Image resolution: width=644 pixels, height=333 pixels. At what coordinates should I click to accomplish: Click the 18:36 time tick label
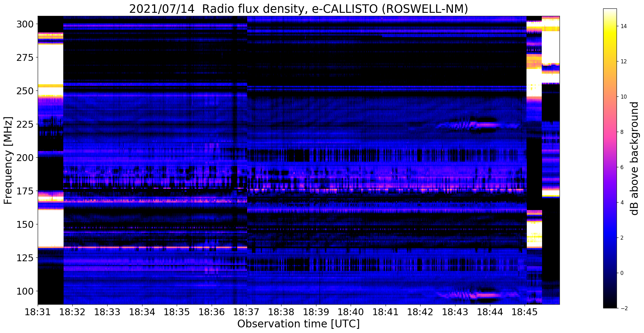pos(212,312)
